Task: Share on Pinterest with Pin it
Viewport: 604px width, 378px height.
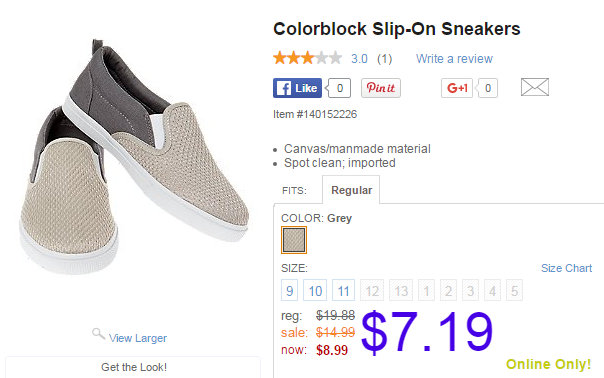Action: click(381, 88)
